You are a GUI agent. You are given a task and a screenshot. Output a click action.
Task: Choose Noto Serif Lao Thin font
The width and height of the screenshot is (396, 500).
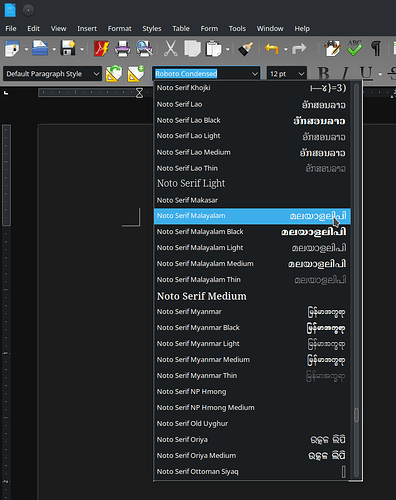pos(252,168)
